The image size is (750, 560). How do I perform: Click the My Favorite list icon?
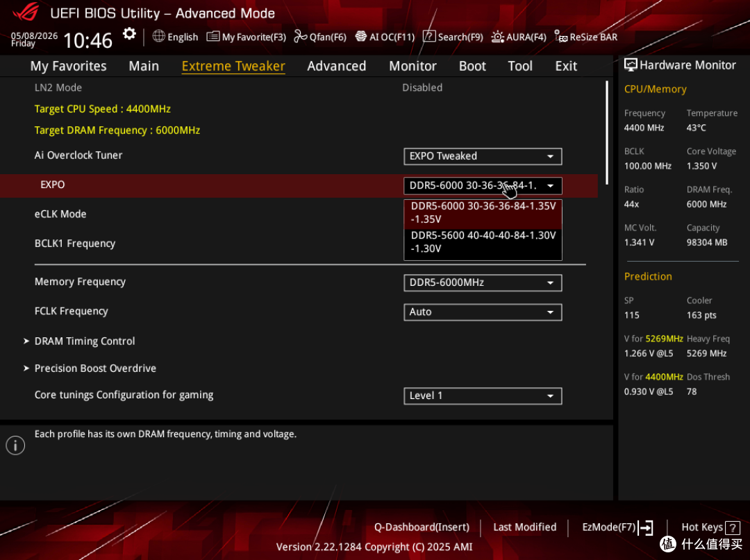213,37
